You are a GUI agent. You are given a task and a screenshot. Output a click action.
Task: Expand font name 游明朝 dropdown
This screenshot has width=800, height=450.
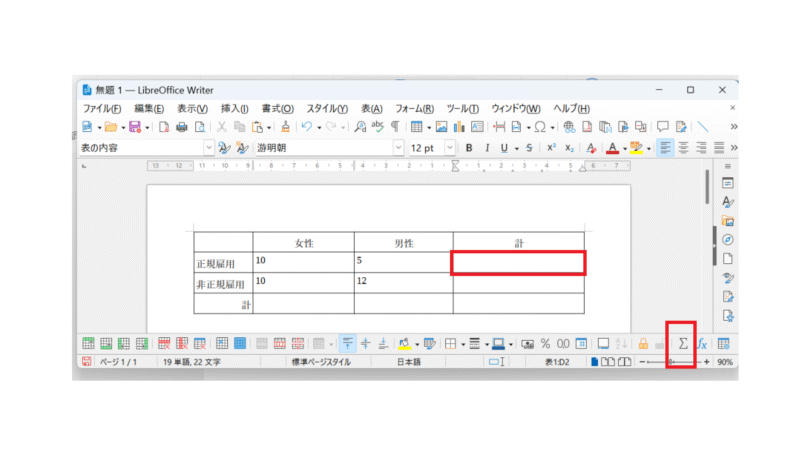pyautogui.click(x=398, y=148)
